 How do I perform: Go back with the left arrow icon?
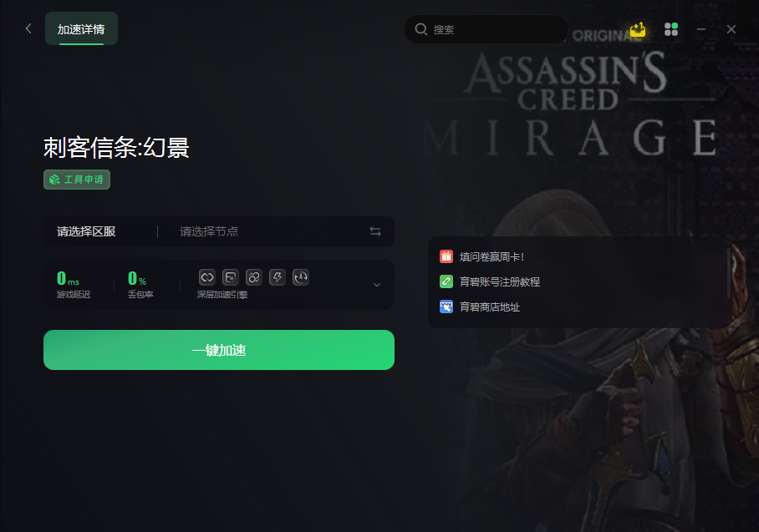pos(28,29)
